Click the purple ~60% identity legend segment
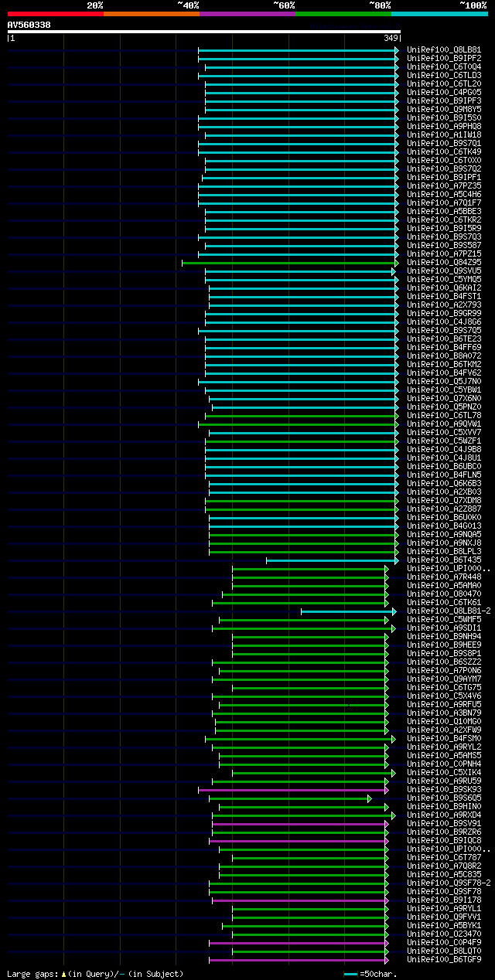This screenshot has height=980, width=495. (x=247, y=14)
